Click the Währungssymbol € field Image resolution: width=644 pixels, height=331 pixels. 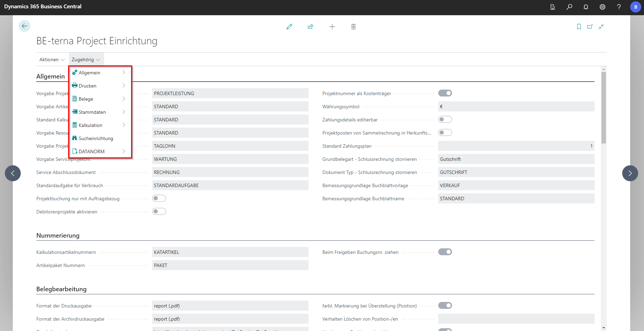(516, 107)
